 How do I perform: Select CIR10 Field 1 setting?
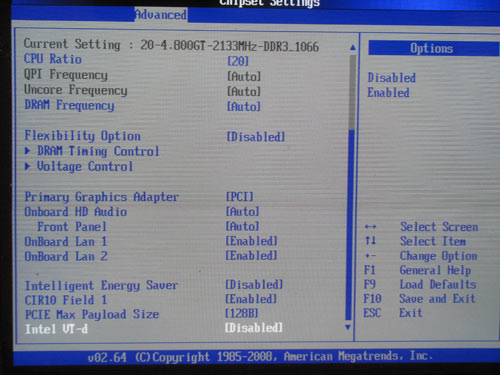(66, 300)
